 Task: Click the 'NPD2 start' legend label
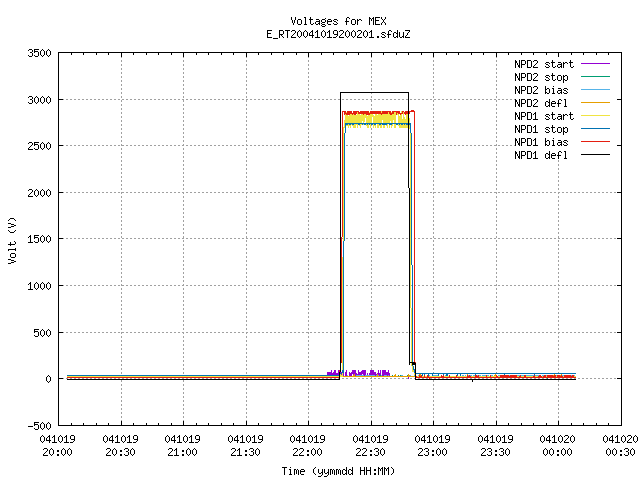[x=544, y=64]
